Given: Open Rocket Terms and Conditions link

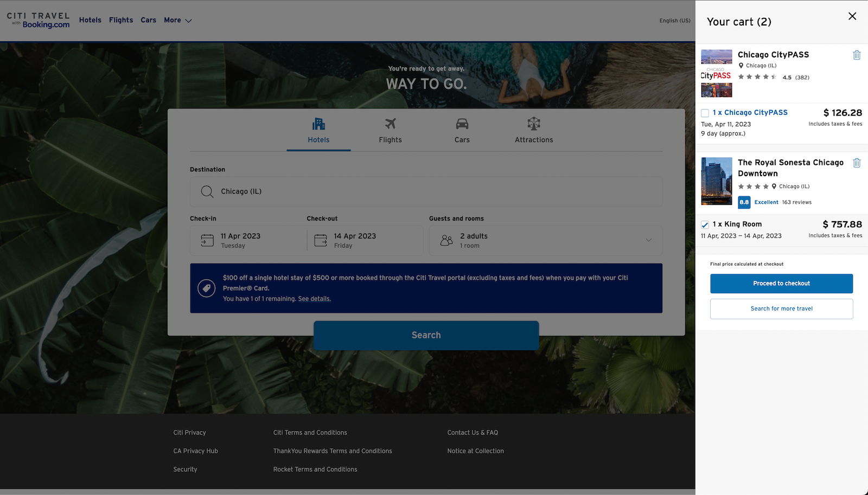Looking at the screenshot, I should (x=315, y=470).
